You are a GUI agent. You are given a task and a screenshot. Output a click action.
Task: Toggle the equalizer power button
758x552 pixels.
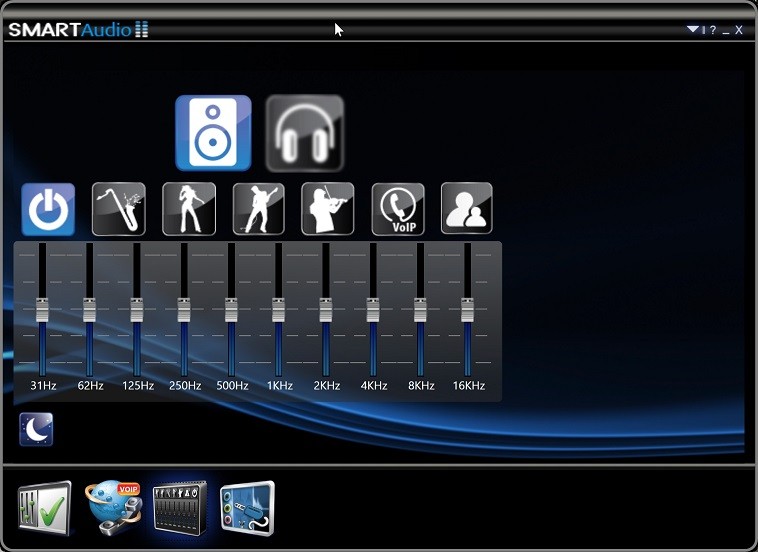point(48,209)
